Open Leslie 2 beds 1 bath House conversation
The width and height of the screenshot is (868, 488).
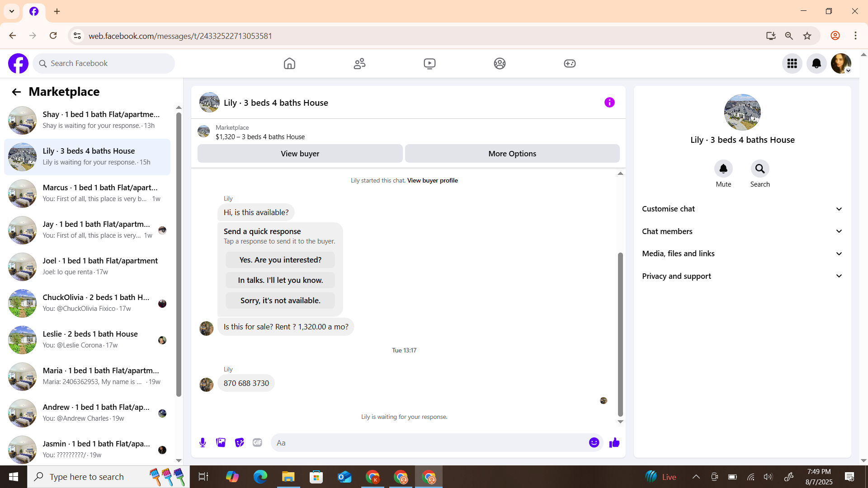coord(87,340)
